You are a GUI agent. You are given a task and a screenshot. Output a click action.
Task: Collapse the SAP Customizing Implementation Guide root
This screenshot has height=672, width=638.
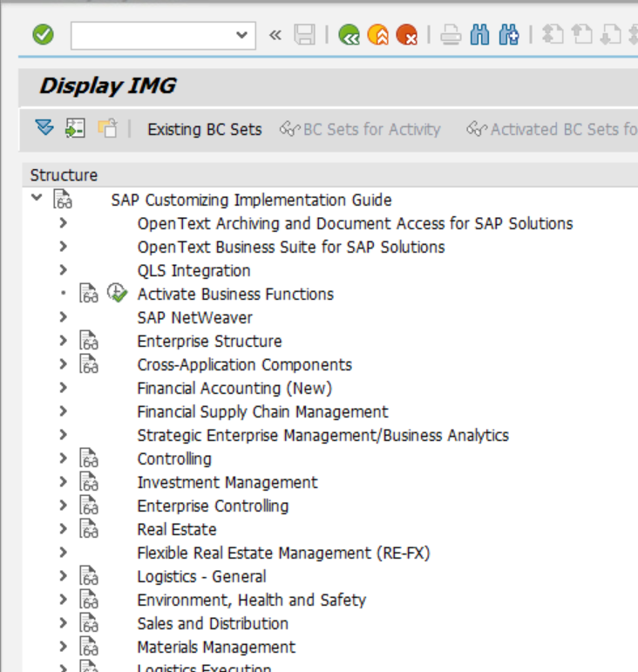[37, 199]
